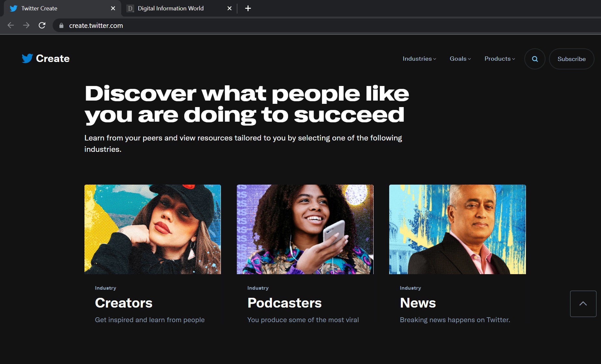Open the News industry heading link
The height and width of the screenshot is (364, 601).
pos(418,303)
